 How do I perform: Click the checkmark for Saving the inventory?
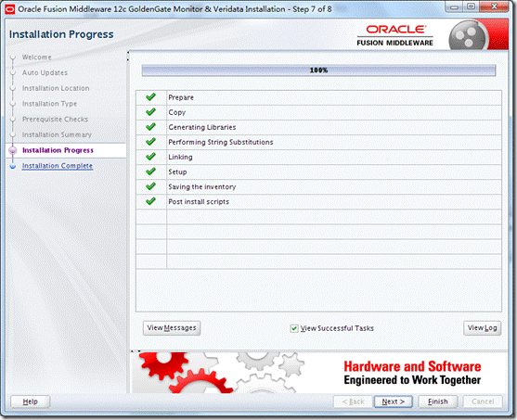pyautogui.click(x=150, y=186)
